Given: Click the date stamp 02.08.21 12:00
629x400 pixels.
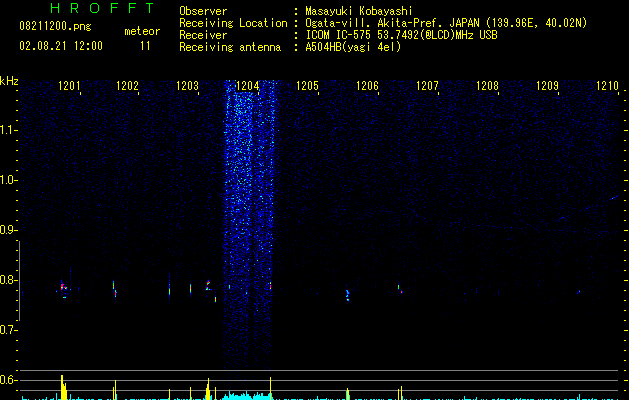Looking at the screenshot, I should [61, 46].
